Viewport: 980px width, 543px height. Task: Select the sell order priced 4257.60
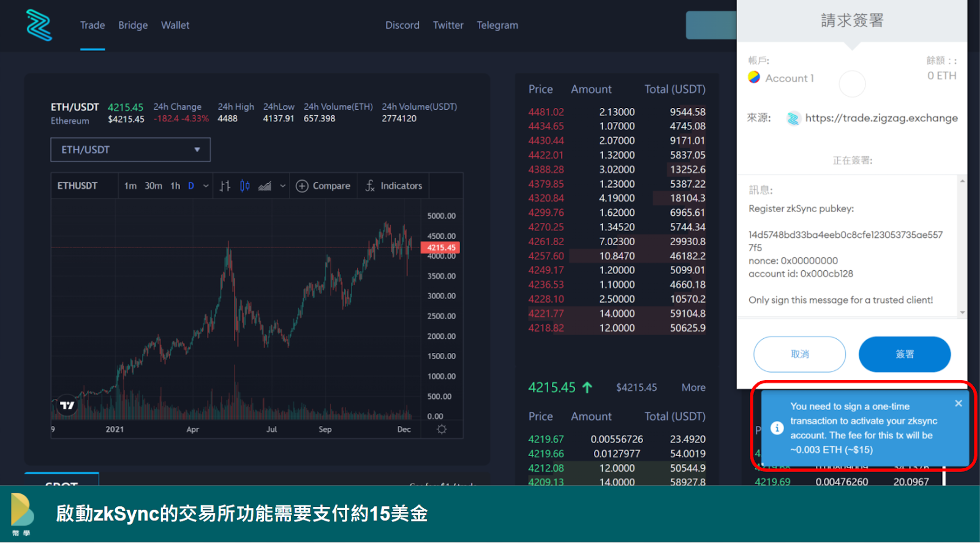point(617,256)
